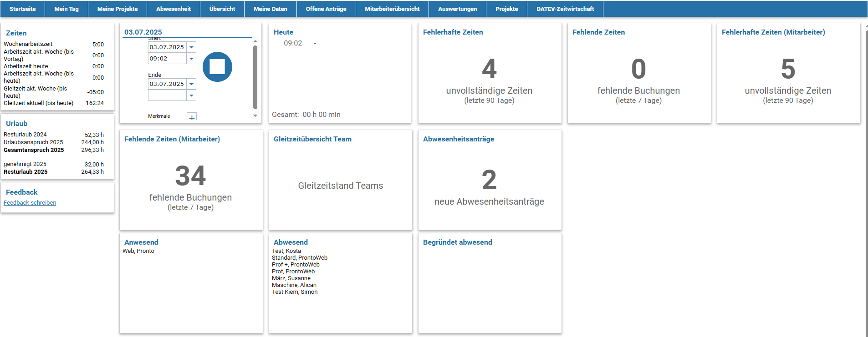The height and width of the screenshot is (337, 868).
Task: Switch to the Abwesenheit tab
Action: point(174,9)
